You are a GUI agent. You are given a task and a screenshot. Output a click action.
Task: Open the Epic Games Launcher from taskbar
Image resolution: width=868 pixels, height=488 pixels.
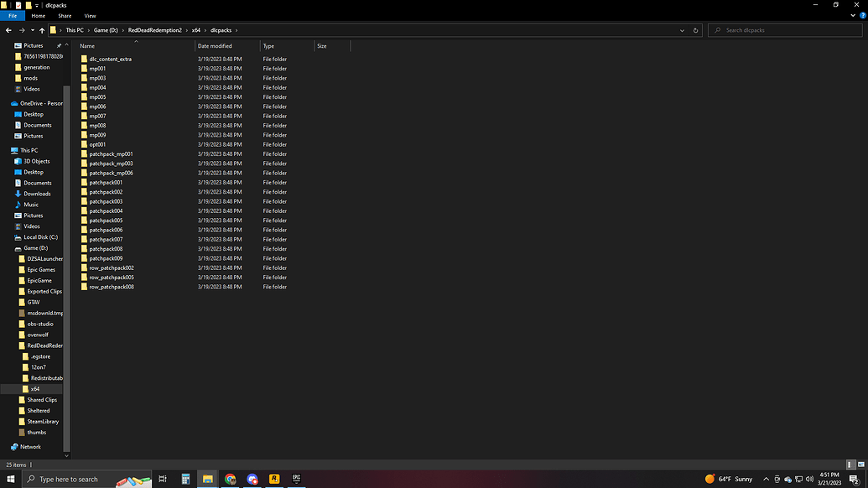point(295,479)
